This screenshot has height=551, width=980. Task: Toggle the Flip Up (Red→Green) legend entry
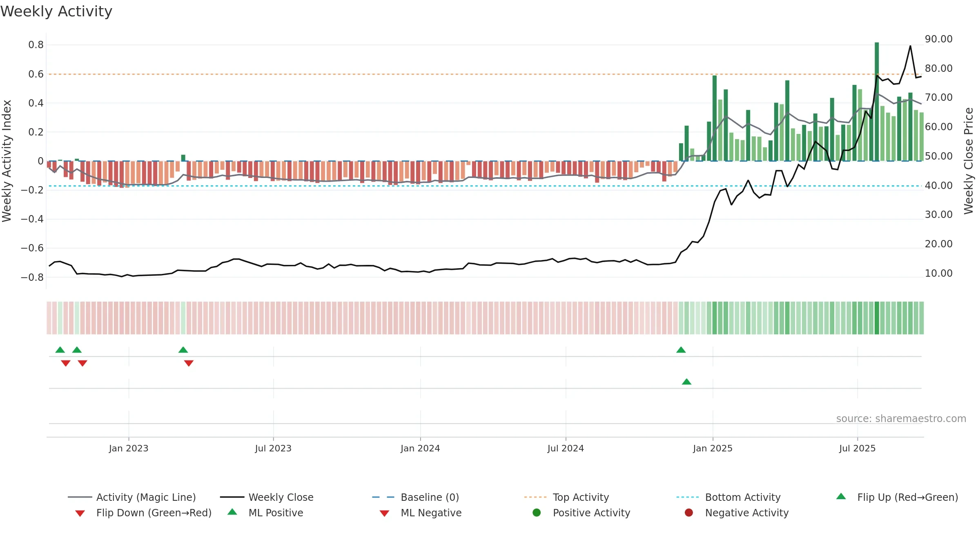coord(897,497)
